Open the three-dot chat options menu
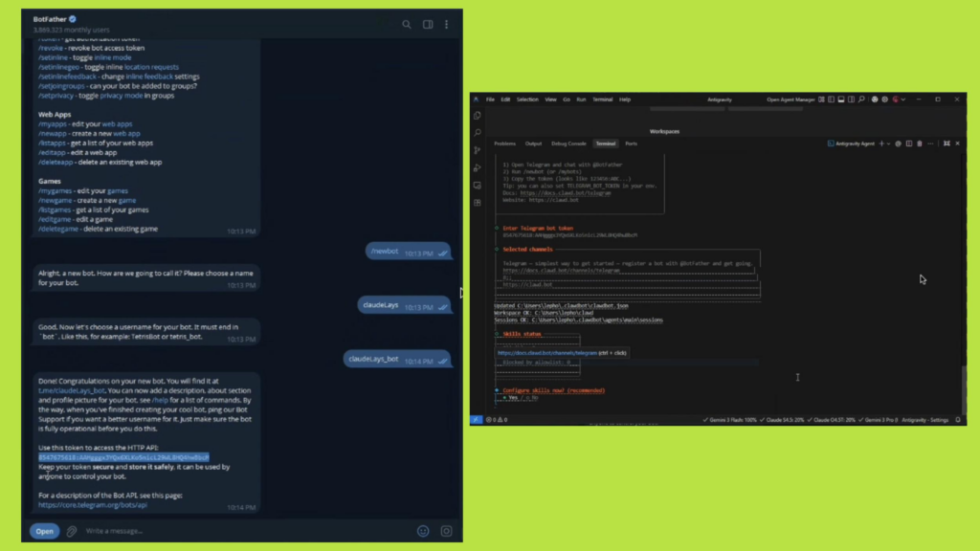This screenshot has width=980, height=551. click(x=446, y=24)
